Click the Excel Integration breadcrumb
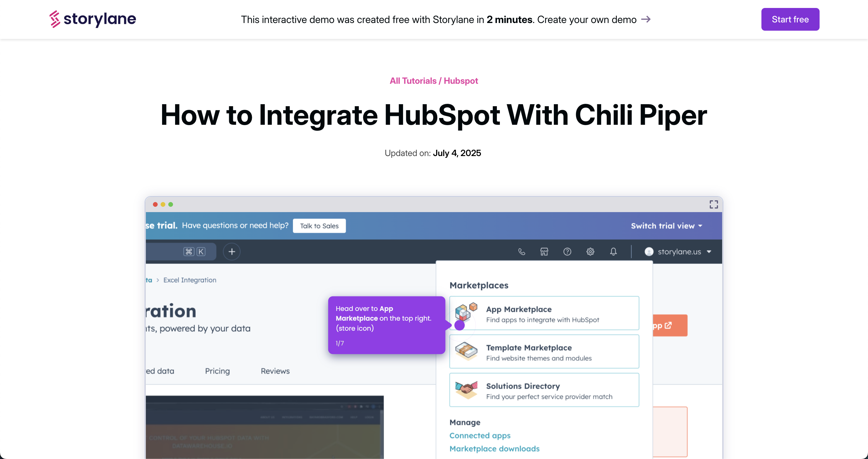Viewport: 868px width, 459px height. 190,280
